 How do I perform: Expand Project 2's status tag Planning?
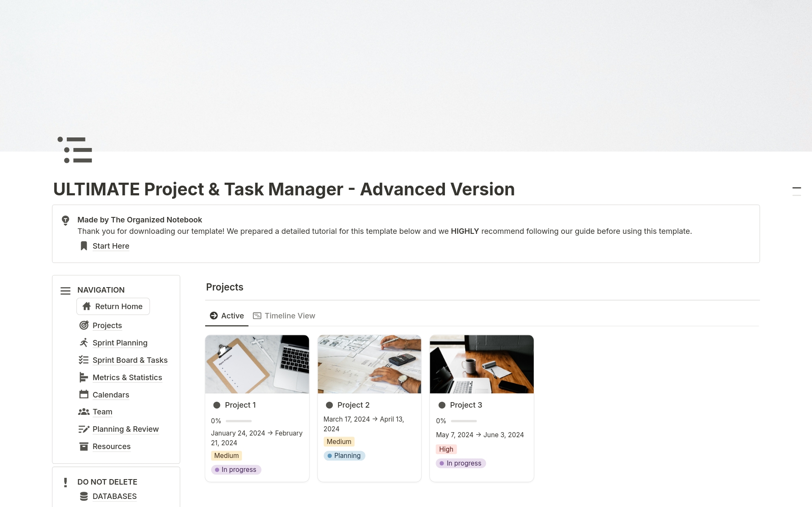click(344, 455)
